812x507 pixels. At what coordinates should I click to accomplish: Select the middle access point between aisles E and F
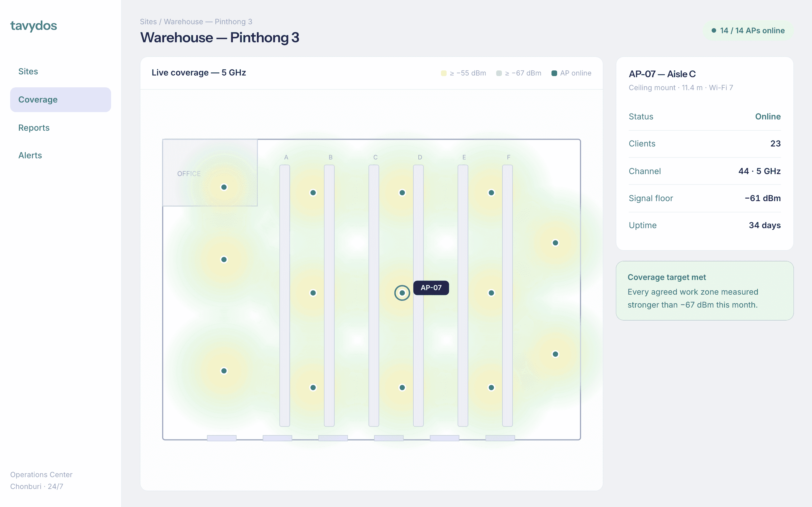(x=491, y=293)
